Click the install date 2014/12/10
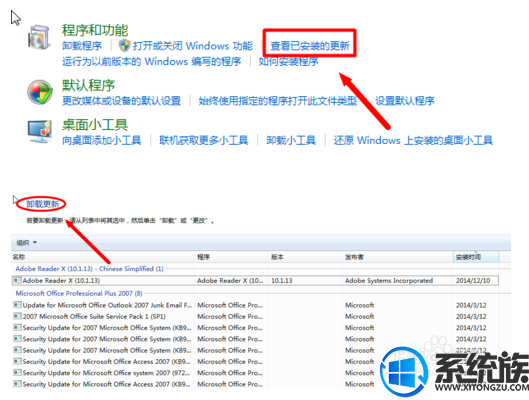Screen dimensions: 529x400 (473, 280)
